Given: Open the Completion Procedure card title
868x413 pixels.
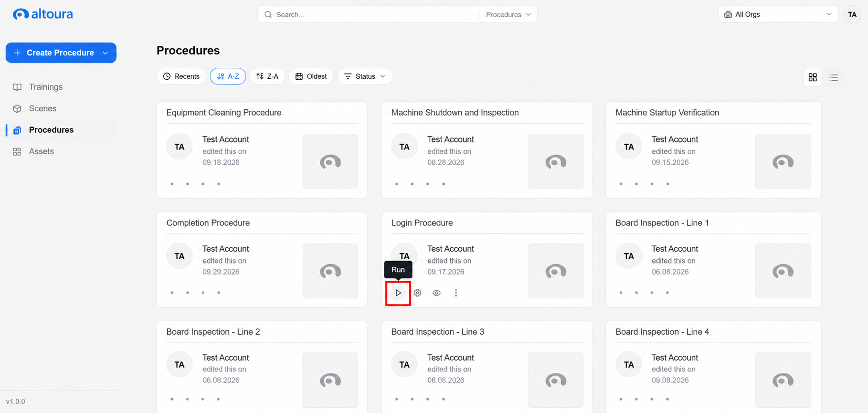Looking at the screenshot, I should 208,223.
